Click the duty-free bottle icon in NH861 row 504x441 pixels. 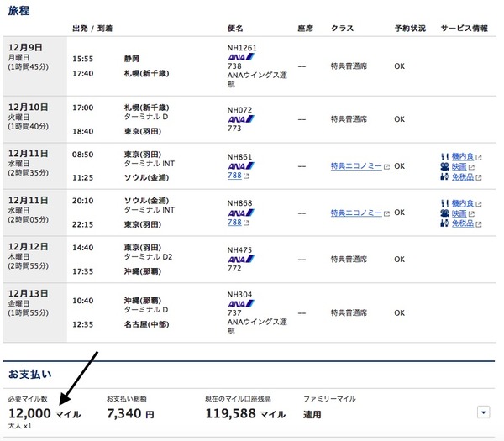[x=444, y=176]
